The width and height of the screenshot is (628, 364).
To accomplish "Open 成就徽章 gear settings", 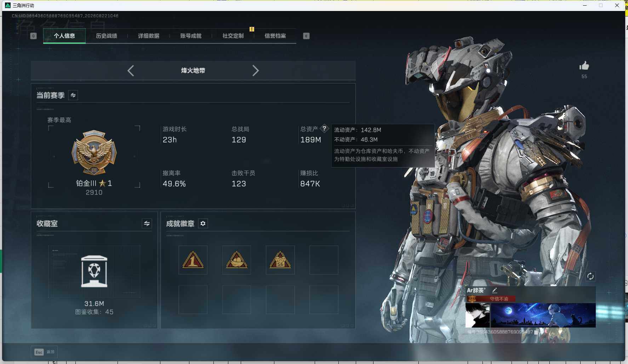I will tap(203, 224).
